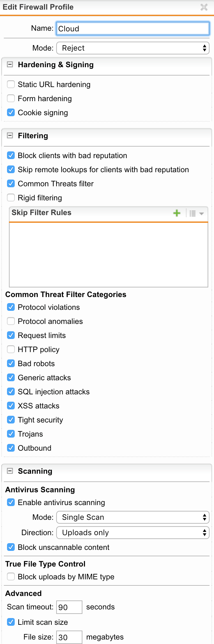Open antivirus Mode dropdown showing Single Scan

click(x=133, y=517)
